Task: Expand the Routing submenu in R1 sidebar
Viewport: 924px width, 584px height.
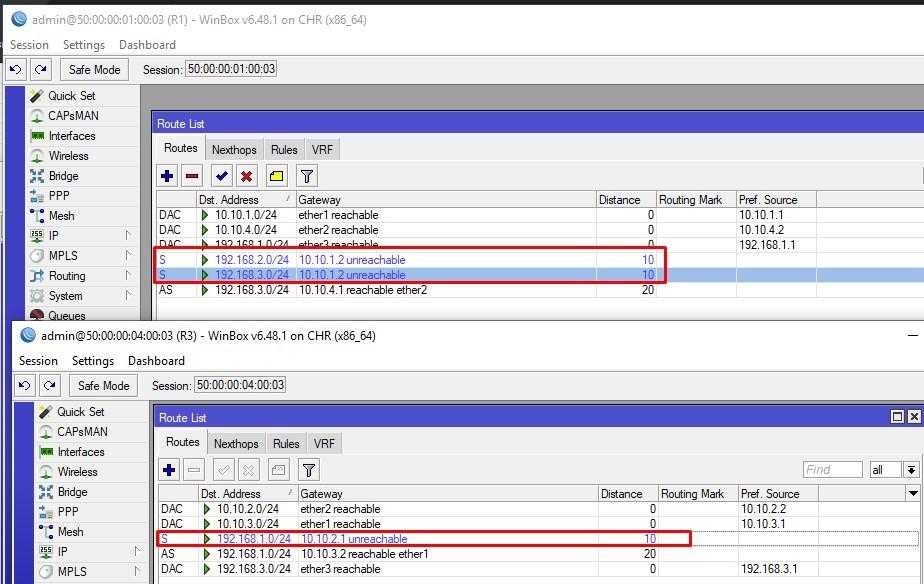Action: click(67, 276)
